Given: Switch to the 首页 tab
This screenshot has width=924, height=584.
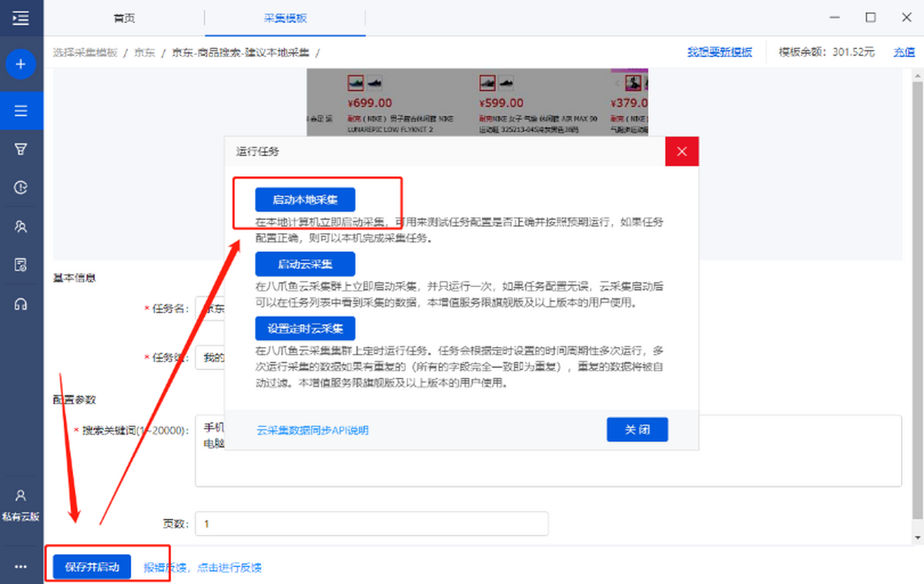Looking at the screenshot, I should coord(124,18).
